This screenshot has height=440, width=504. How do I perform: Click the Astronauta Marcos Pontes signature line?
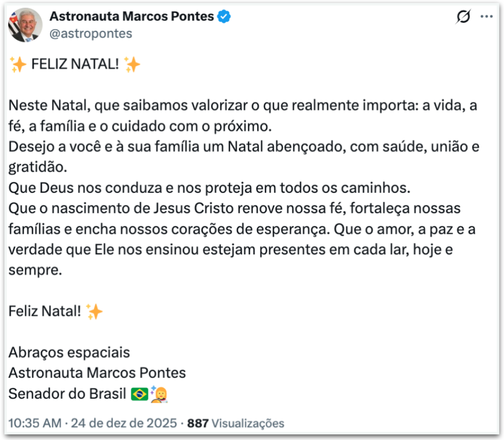[x=97, y=373]
